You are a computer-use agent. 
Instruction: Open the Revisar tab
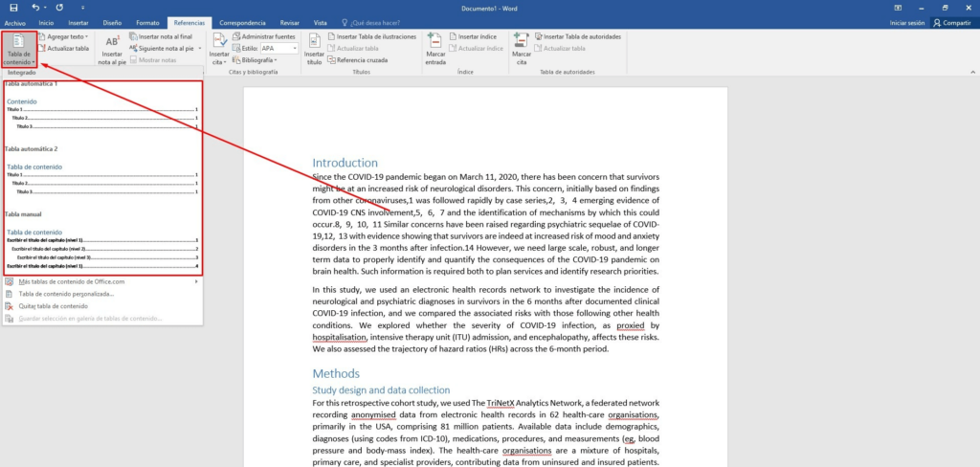pyautogui.click(x=289, y=23)
